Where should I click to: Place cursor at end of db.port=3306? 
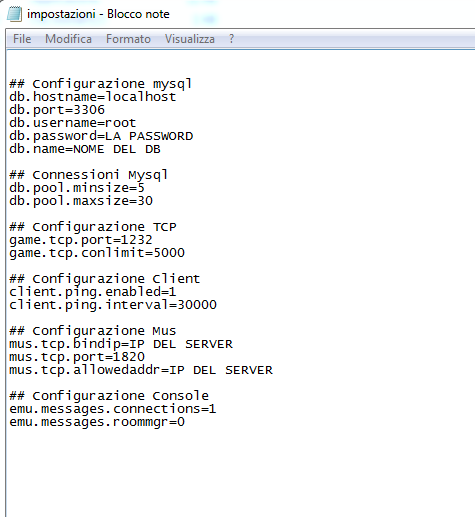click(x=105, y=110)
